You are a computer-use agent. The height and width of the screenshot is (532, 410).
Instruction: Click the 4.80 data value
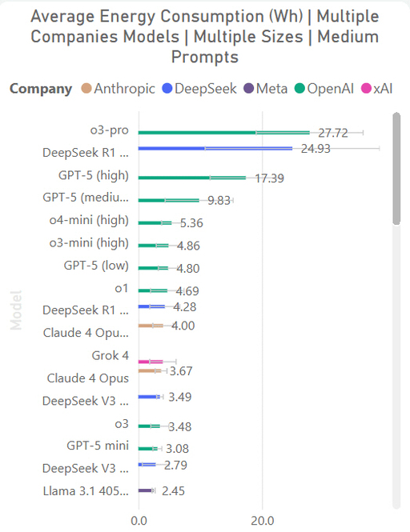point(188,269)
